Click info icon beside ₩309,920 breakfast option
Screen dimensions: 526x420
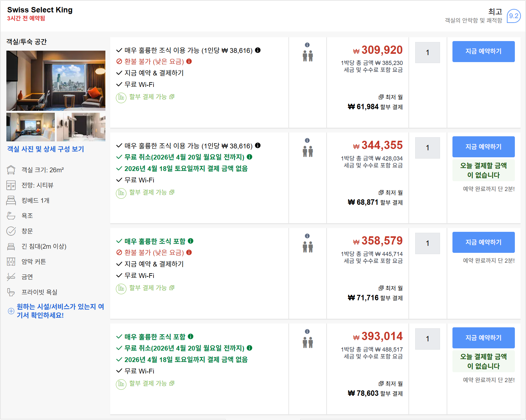(x=258, y=50)
